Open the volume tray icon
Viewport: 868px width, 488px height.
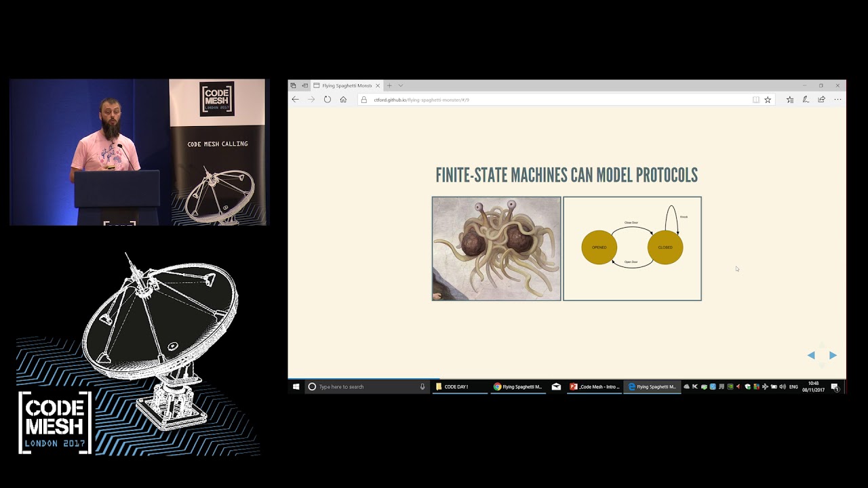click(783, 386)
